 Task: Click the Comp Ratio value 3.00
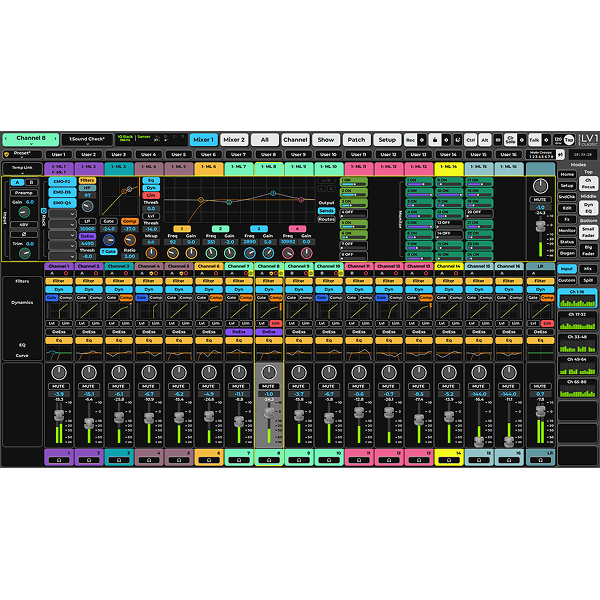click(130, 256)
